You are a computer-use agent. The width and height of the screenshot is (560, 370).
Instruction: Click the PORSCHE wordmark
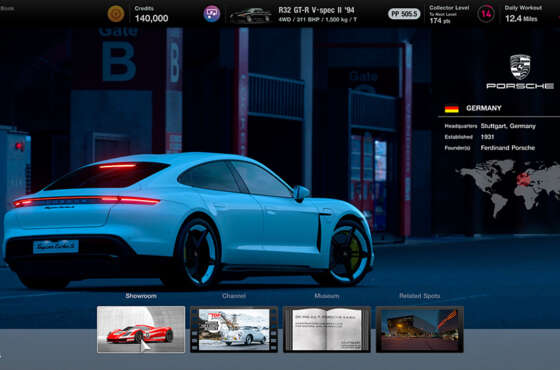pyautogui.click(x=520, y=86)
